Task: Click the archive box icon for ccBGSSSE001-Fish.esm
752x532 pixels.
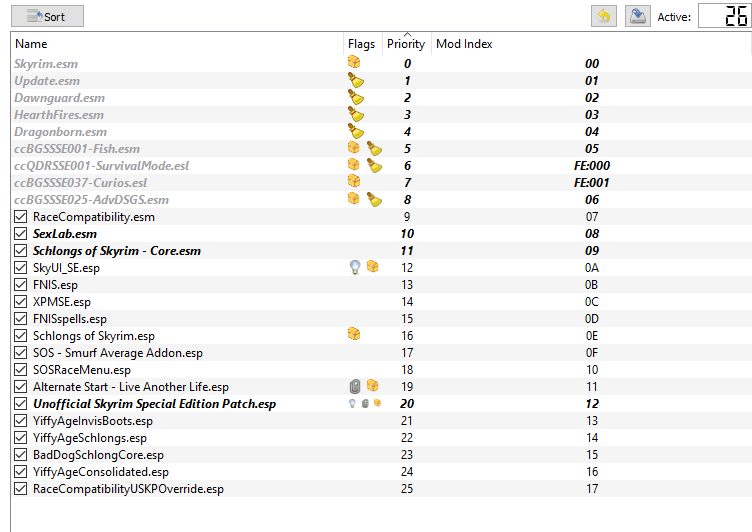Action: coord(354,147)
